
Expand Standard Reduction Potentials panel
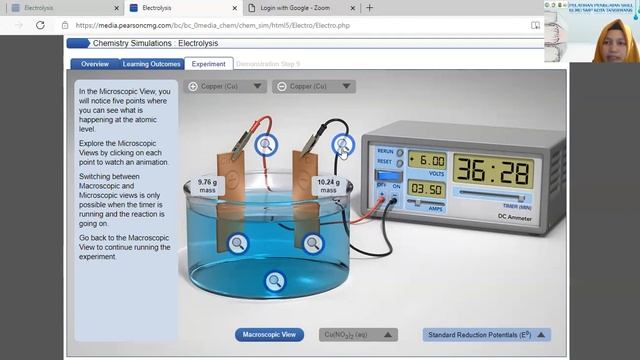[487, 335]
